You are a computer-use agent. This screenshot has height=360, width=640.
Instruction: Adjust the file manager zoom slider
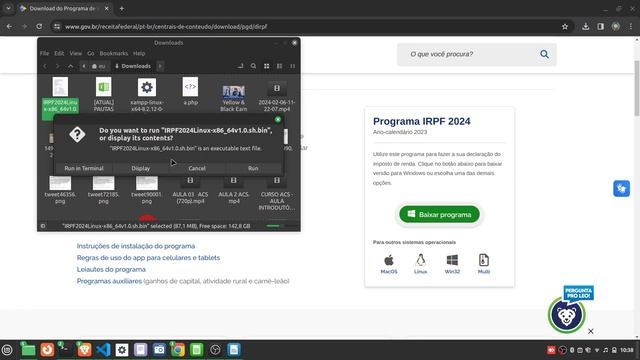tap(281, 226)
